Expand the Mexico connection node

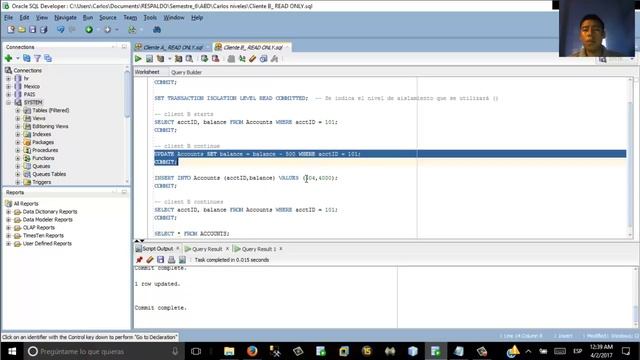[x=8, y=87]
